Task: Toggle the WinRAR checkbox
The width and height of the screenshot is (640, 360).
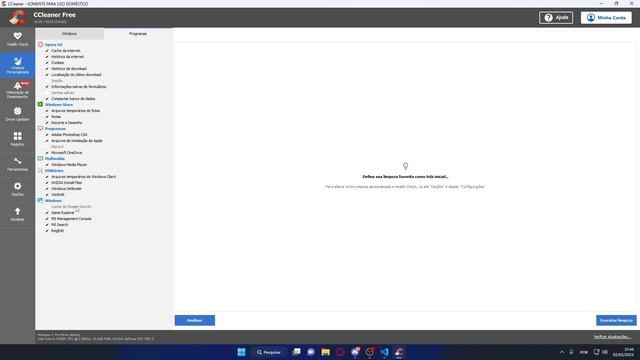Action: tap(47, 195)
